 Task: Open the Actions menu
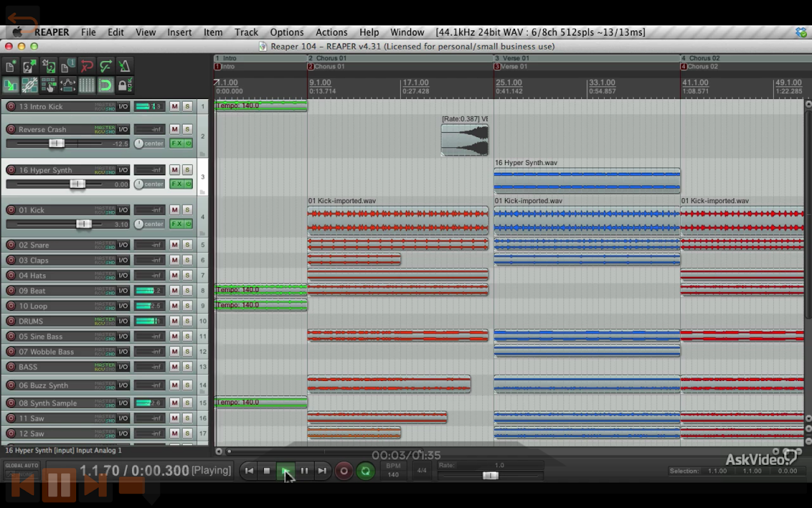click(x=331, y=32)
